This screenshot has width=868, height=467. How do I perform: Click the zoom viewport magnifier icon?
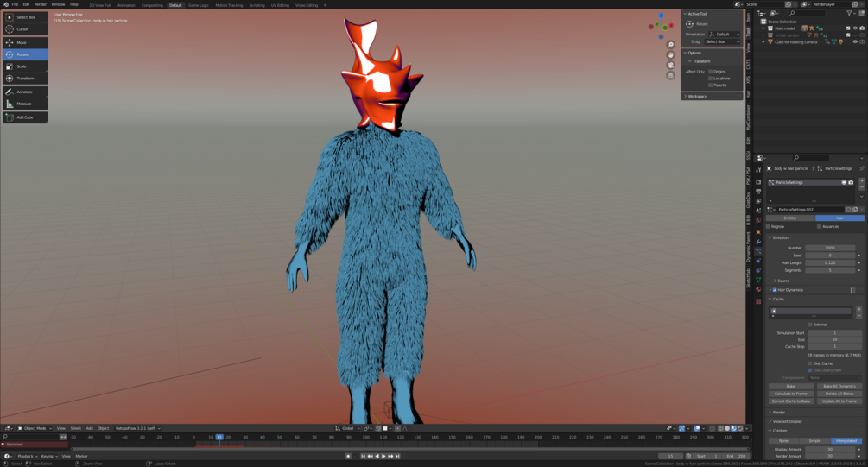pos(670,45)
